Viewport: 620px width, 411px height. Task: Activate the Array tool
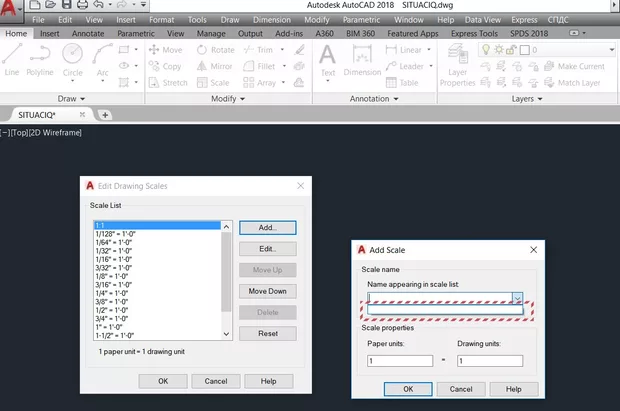259,83
